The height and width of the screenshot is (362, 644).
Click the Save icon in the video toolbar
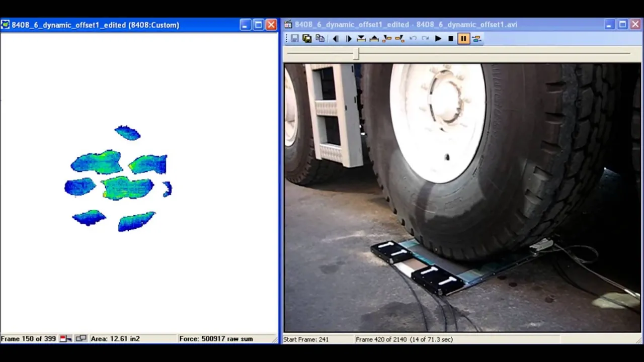295,39
